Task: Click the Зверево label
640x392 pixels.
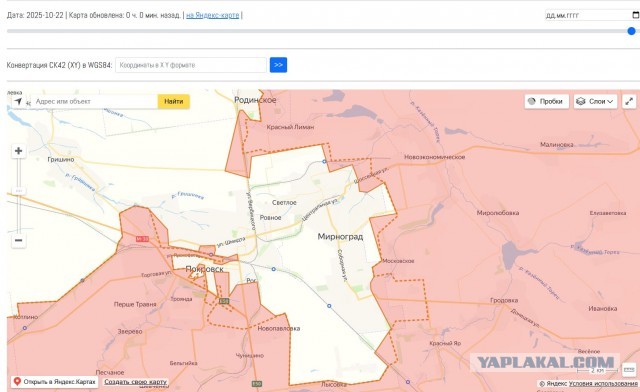Action: tap(130, 332)
